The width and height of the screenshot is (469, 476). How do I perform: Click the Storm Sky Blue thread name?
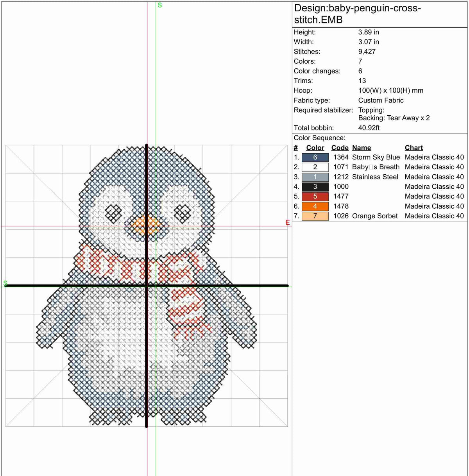tap(376, 157)
